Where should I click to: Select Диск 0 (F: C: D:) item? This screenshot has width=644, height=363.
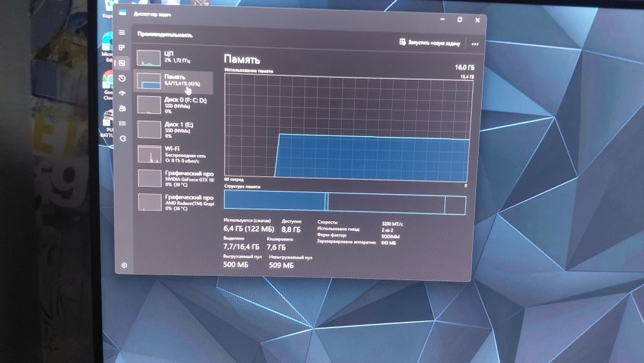pos(175,105)
